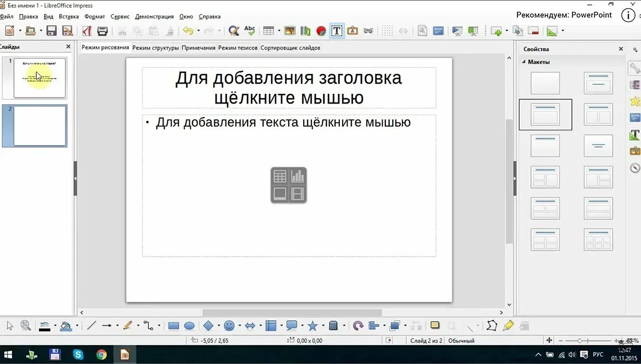The height and width of the screenshot is (364, 641).
Task: Switch to Режим тезисов tab
Action: point(237,48)
